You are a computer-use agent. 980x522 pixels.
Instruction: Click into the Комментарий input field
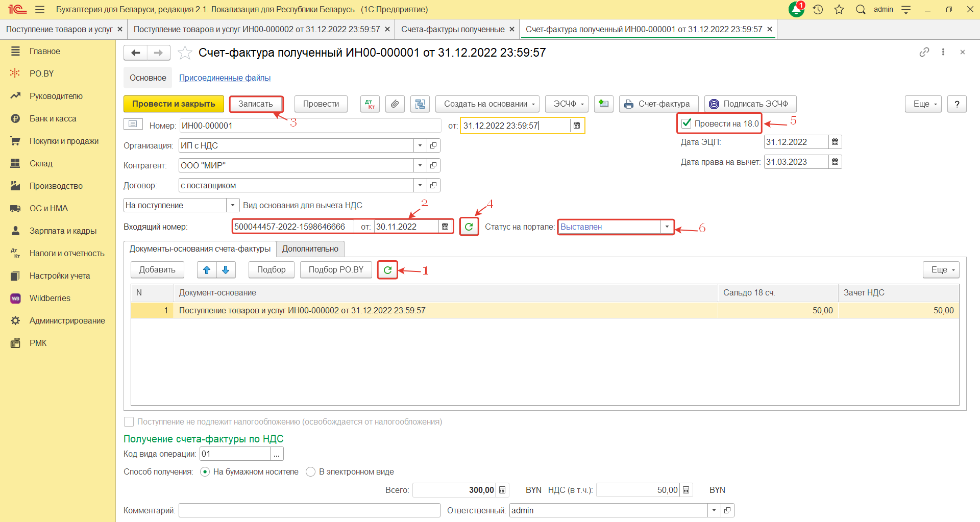click(309, 510)
